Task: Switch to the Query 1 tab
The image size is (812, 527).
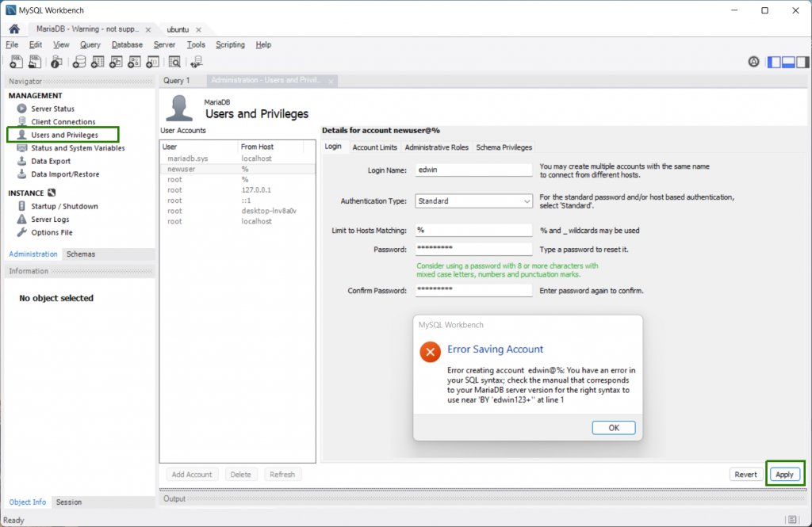Action: pyautogui.click(x=177, y=81)
